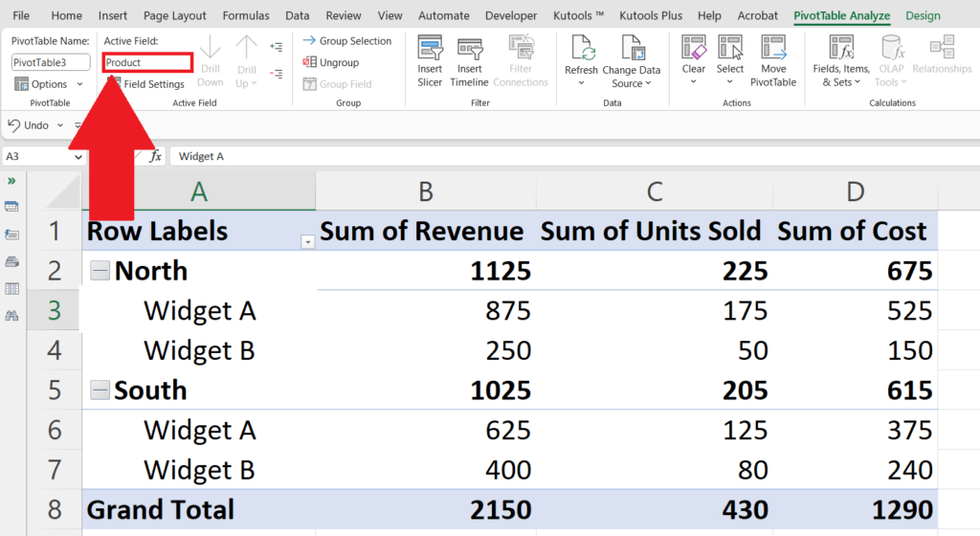Click the collapse field icon
Image resolution: width=980 pixels, height=536 pixels.
276,74
